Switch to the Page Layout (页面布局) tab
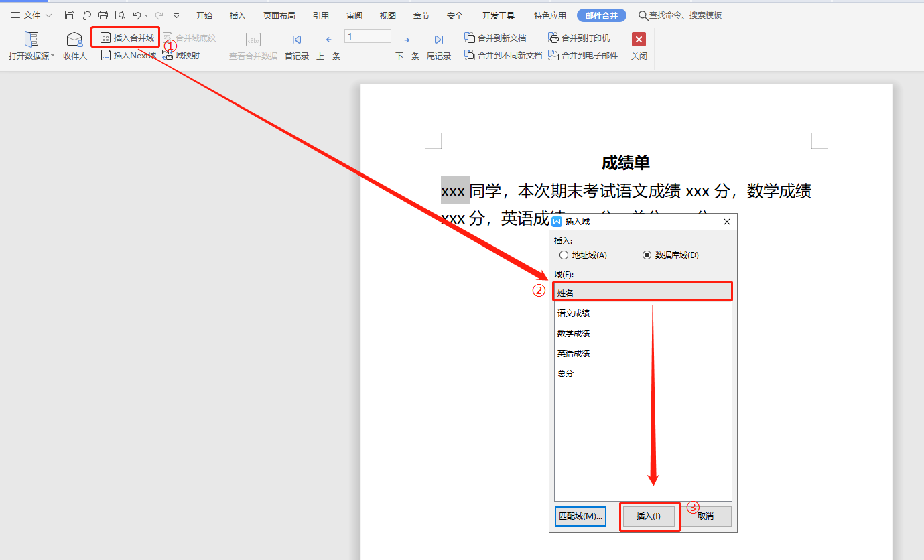This screenshot has width=924, height=560. (x=279, y=15)
